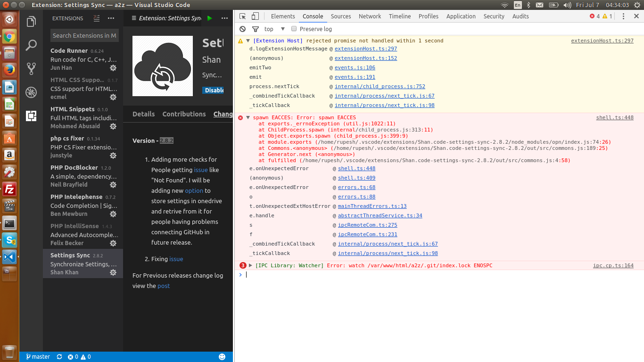Open the shell.ts:409 source link
Screen dimensions: 644x362
click(357, 178)
